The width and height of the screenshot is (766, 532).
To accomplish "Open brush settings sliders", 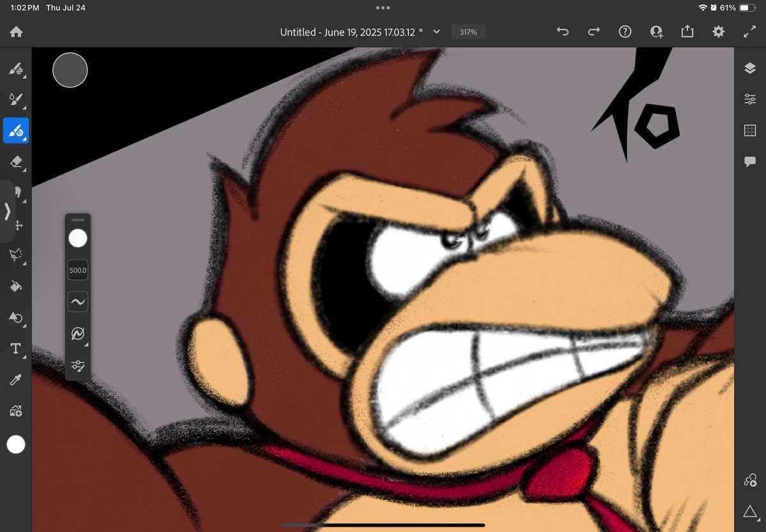I will (x=78, y=366).
